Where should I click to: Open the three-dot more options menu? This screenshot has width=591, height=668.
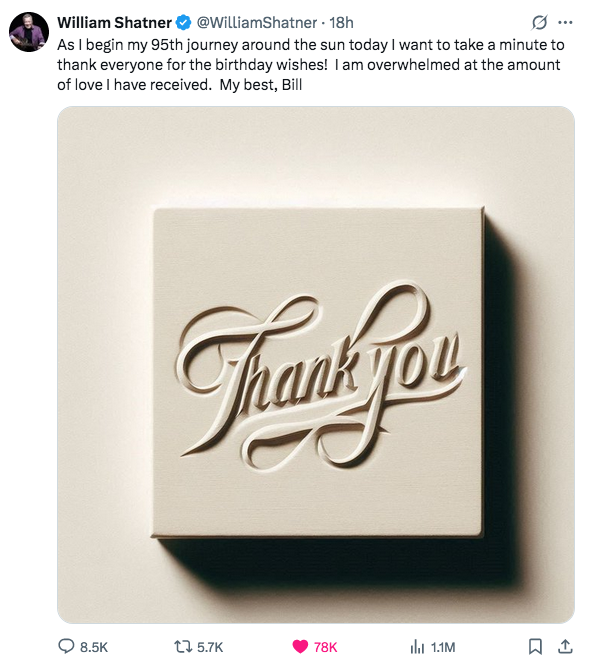[x=565, y=23]
